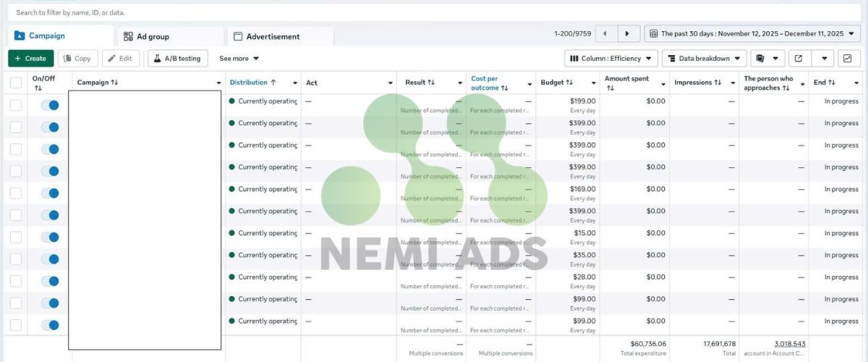Check the $169.00 budget row checkbox

[16, 193]
